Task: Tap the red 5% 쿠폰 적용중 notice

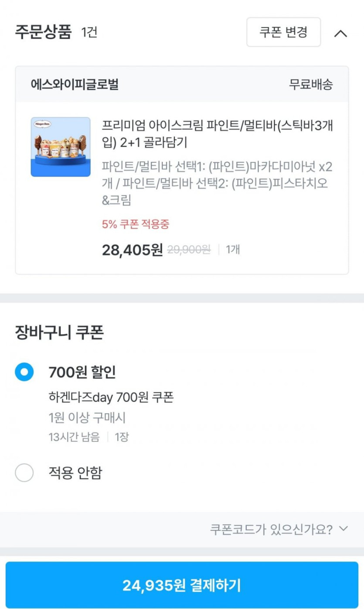Action: (x=136, y=225)
